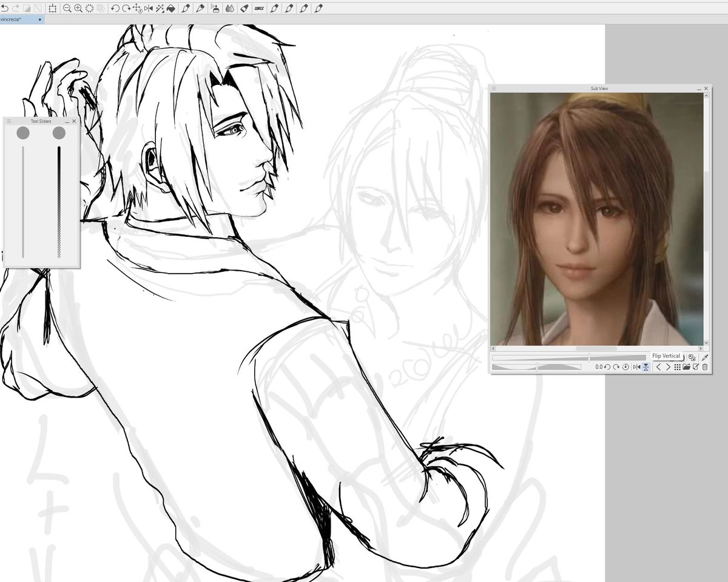Click the Sub View edit note icon
728x582 pixels.
click(x=696, y=367)
